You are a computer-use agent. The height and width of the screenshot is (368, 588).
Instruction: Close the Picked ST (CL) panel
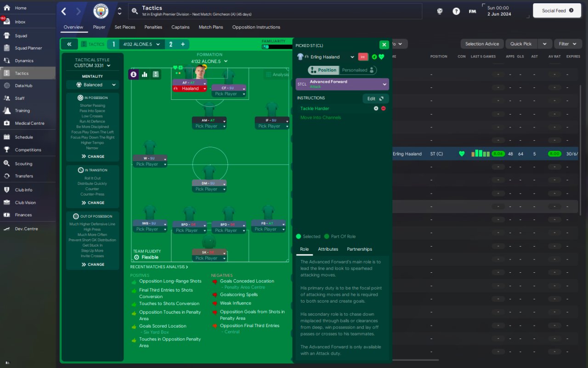click(x=384, y=45)
